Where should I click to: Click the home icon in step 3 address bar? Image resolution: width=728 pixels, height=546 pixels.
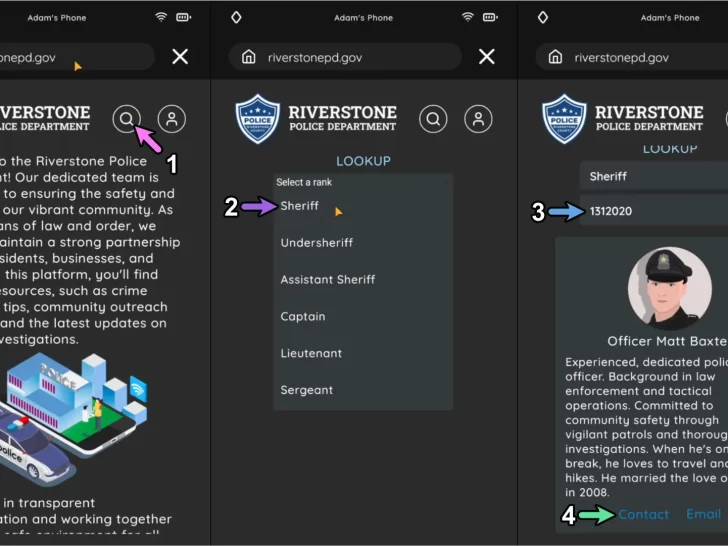[556, 57]
